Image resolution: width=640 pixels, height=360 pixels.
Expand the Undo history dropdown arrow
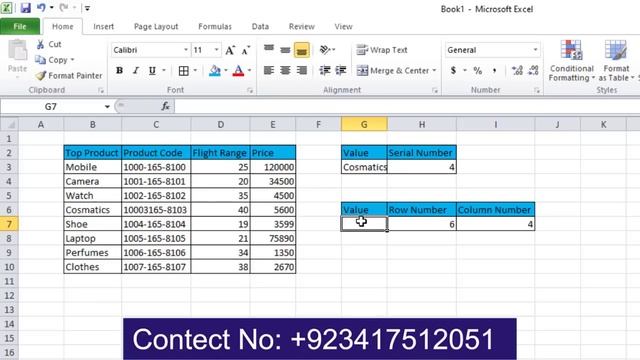tap(52, 8)
